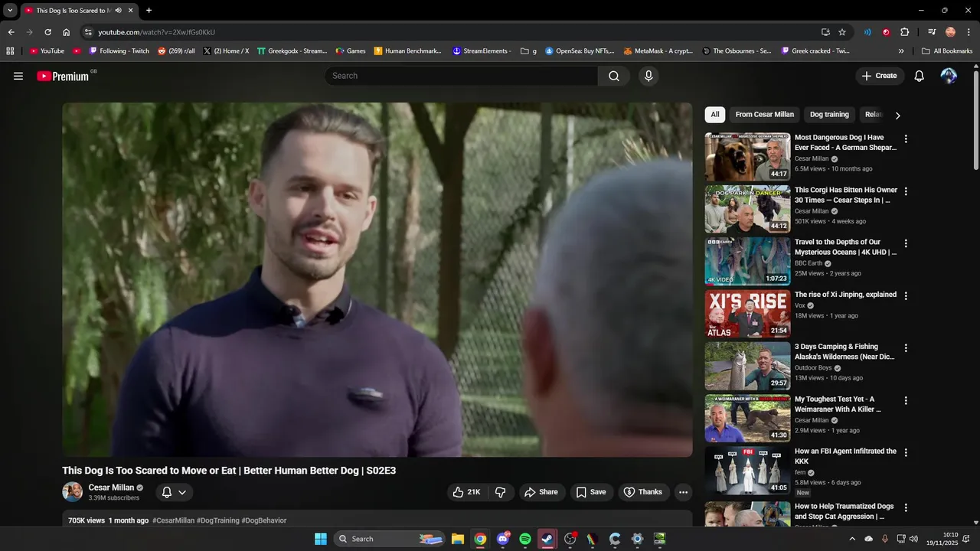The width and height of the screenshot is (980, 551).
Task: Open options for Alaska camping video
Action: pyautogui.click(x=906, y=347)
